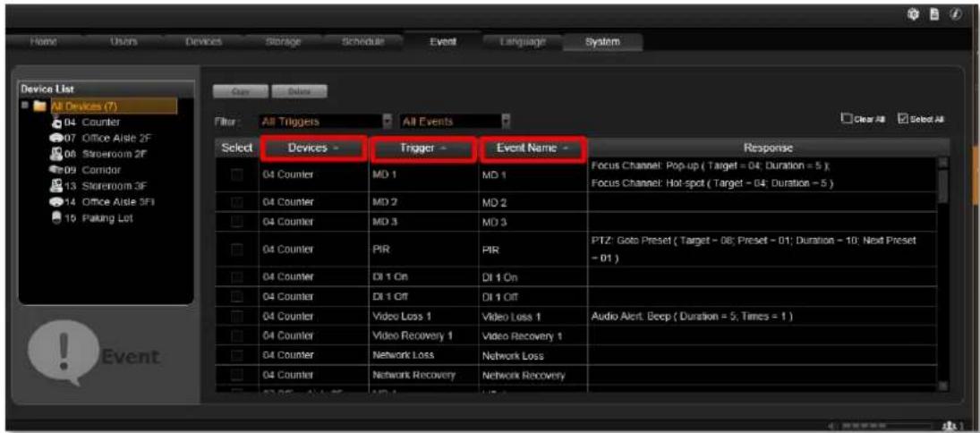Sort the table by the Event Name column
The width and height of the screenshot is (980, 433).
(533, 149)
